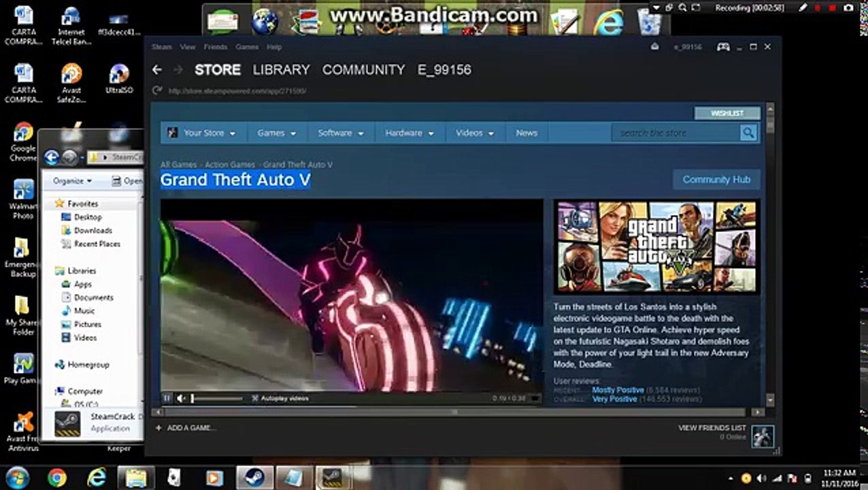Open Avast Free Antivirus desktop icon
Screen dimensions: 868x490
[24, 431]
